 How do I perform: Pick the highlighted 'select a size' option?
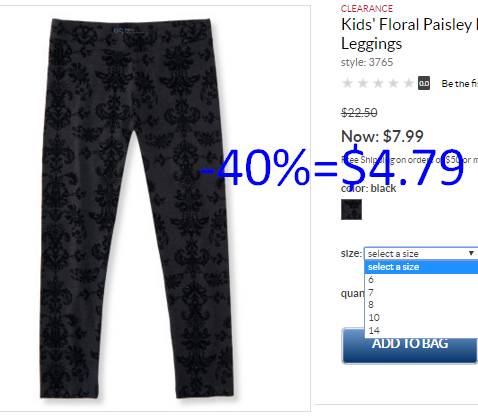(x=422, y=267)
